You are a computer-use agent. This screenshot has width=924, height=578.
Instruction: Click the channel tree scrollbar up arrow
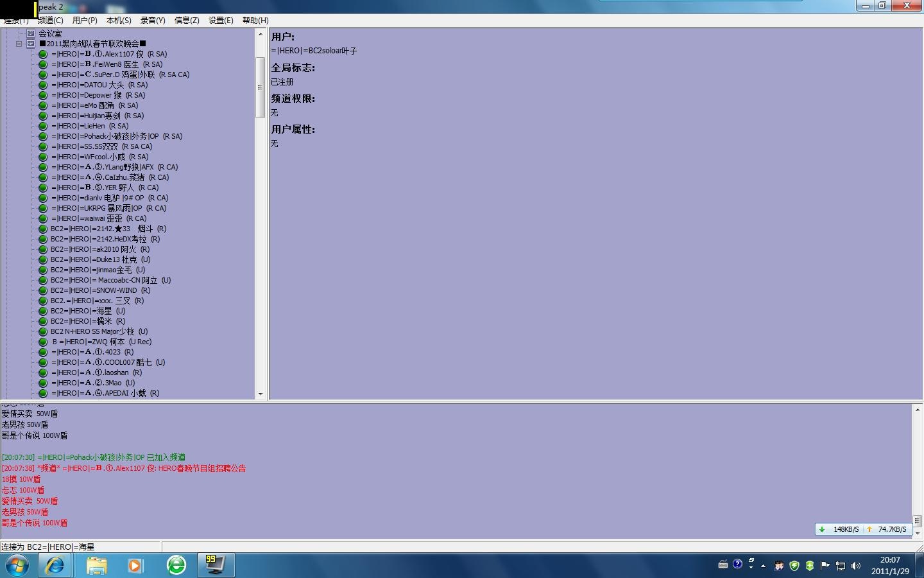tap(261, 33)
